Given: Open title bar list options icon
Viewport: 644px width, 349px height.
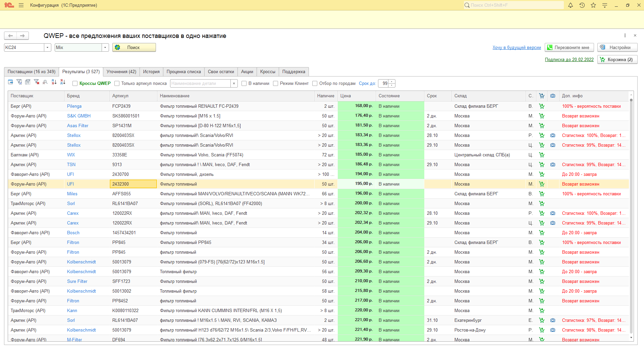Looking at the screenshot, I should (605, 5).
